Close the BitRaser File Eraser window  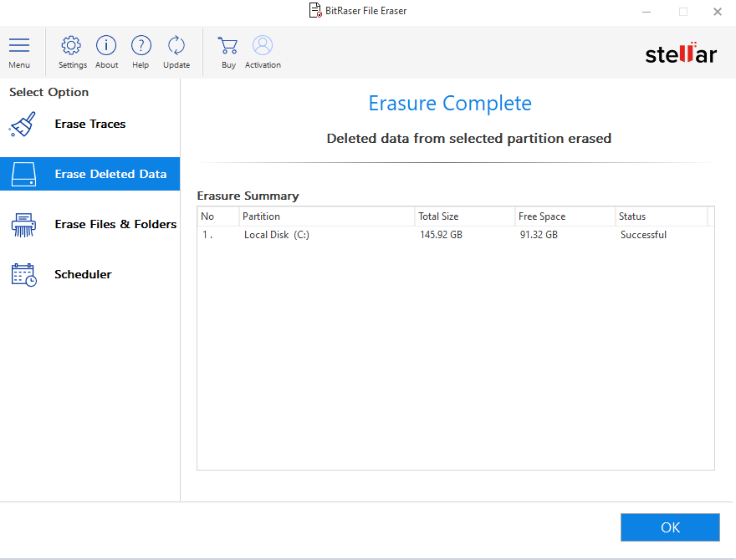tap(718, 12)
